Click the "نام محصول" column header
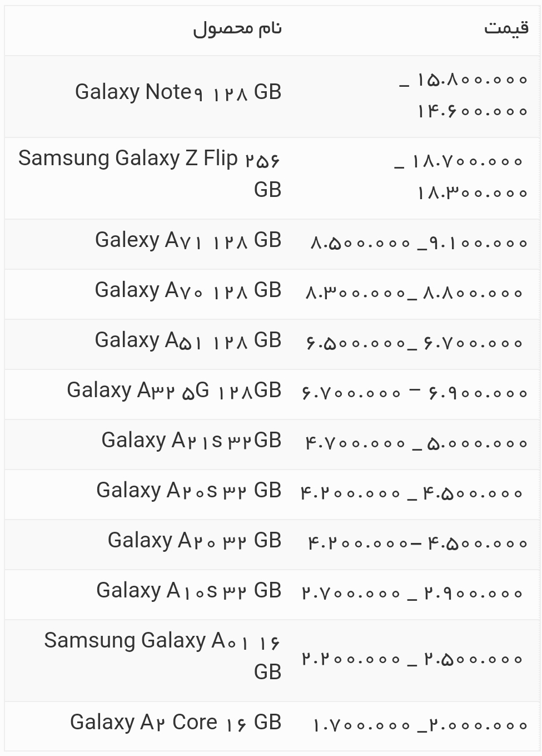542x756 pixels. [x=237, y=28]
